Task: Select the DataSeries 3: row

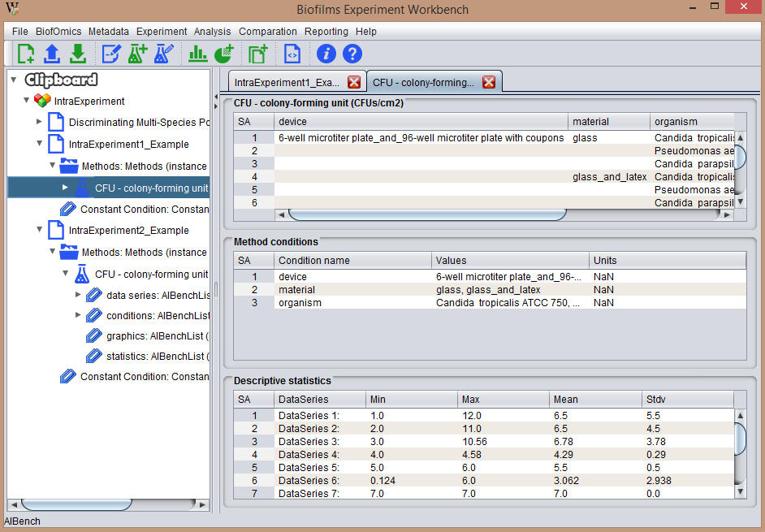Action: 483,441
